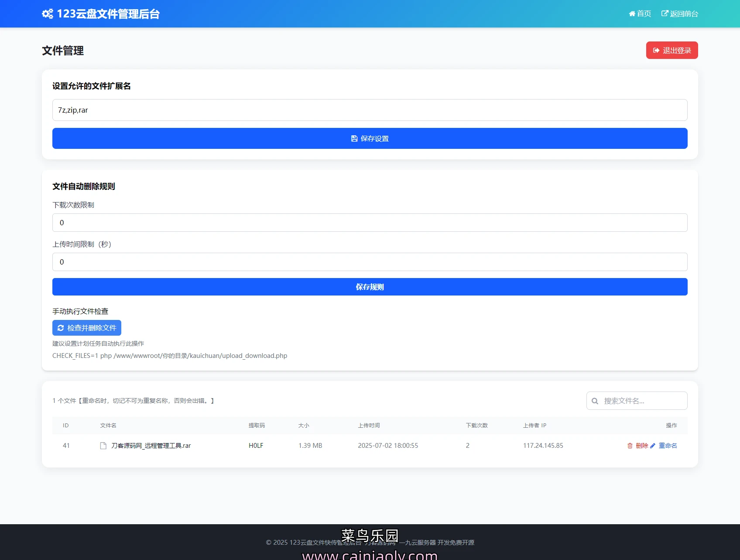Focus the 上传时间限制 seconds input field

370,262
